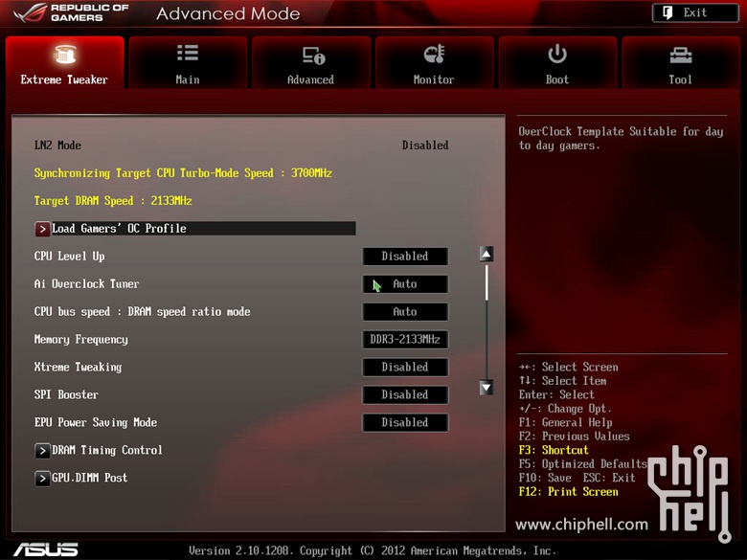Viewport: 747px width, 560px height.
Task: Click the F1: General Help hint
Action: pyautogui.click(x=565, y=422)
